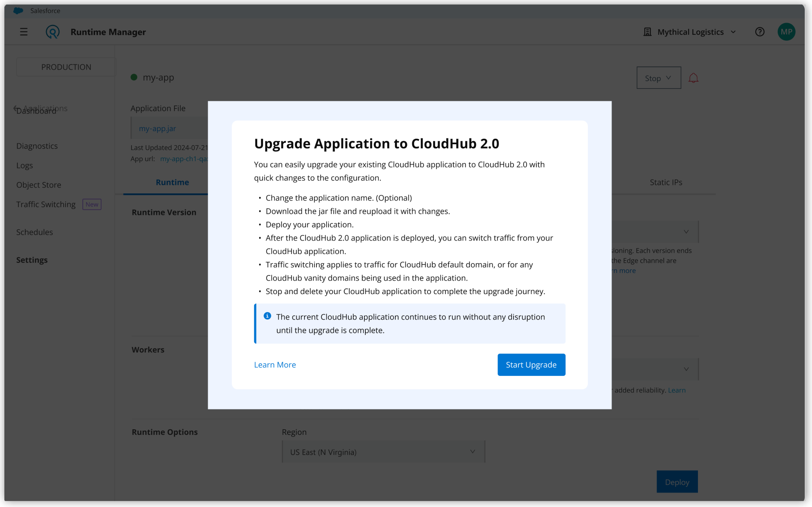
Task: Click the MP user avatar
Action: pyautogui.click(x=786, y=32)
